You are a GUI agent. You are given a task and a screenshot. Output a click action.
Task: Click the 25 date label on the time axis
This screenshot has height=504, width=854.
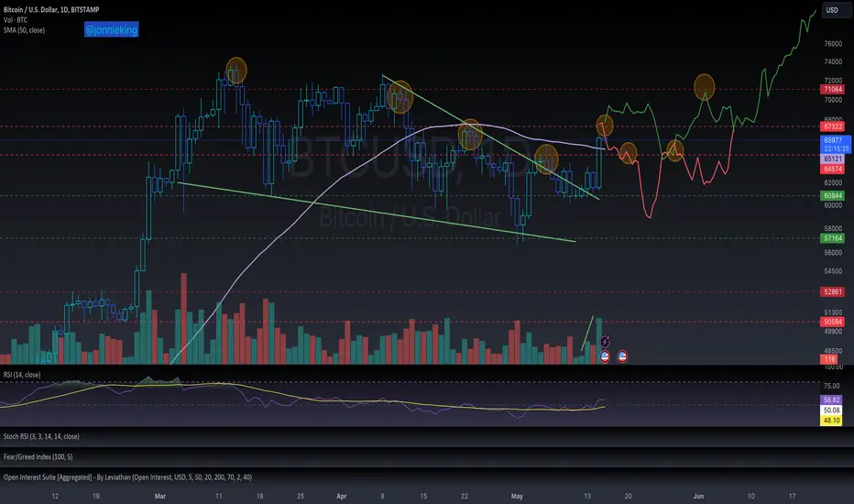301,497
